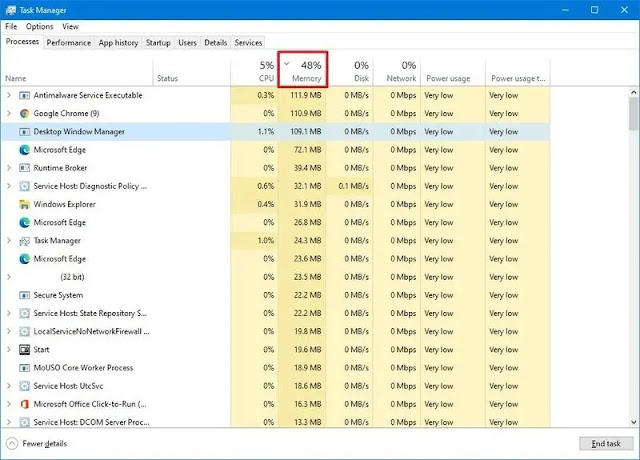Expand the Runtime Broker process group
Viewport: 640px width, 460px height.
coord(9,168)
